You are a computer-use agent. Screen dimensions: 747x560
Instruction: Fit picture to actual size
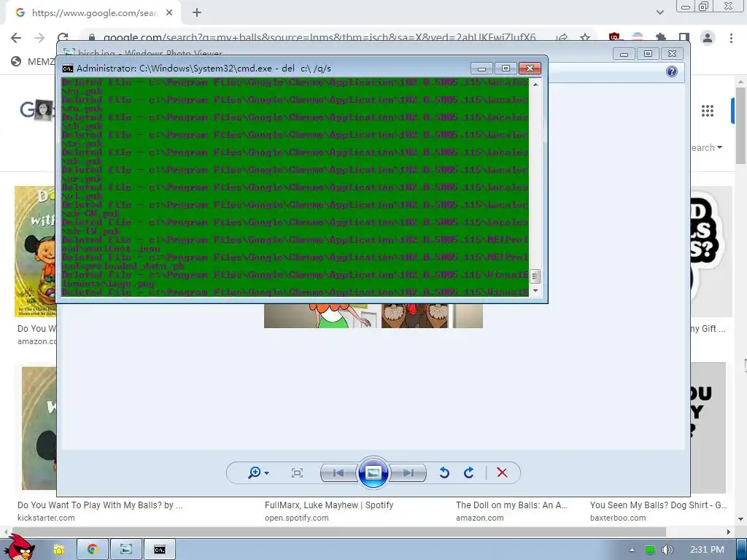coord(298,472)
